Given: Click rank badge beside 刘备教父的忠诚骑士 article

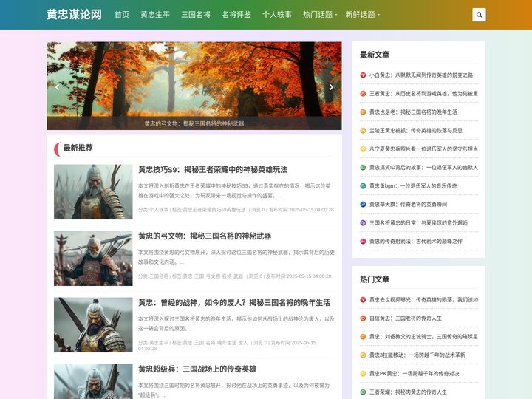Looking at the screenshot, I should (363, 337).
